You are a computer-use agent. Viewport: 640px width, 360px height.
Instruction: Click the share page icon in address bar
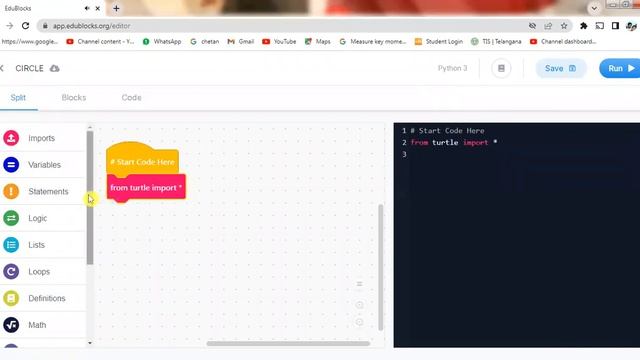coord(548,26)
